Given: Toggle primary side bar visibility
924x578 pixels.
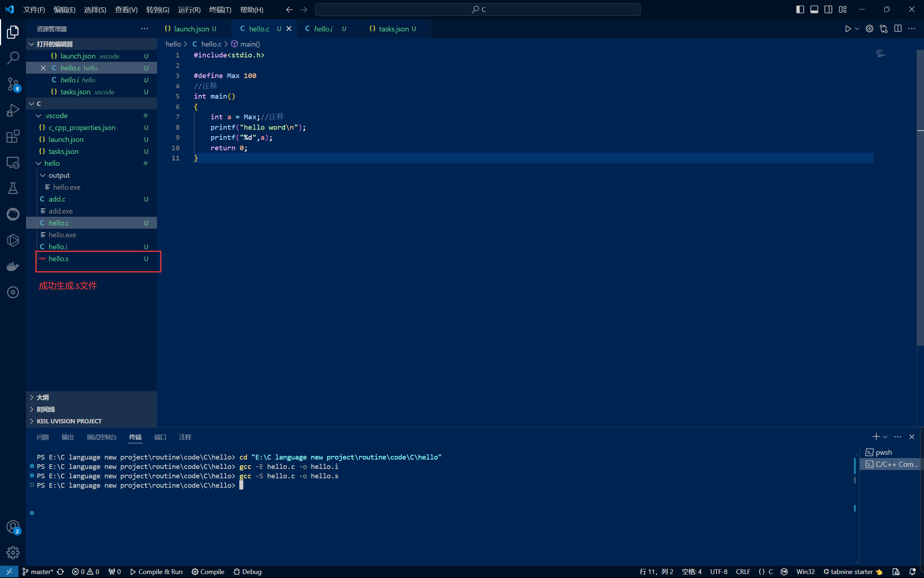Looking at the screenshot, I should pyautogui.click(x=800, y=9).
